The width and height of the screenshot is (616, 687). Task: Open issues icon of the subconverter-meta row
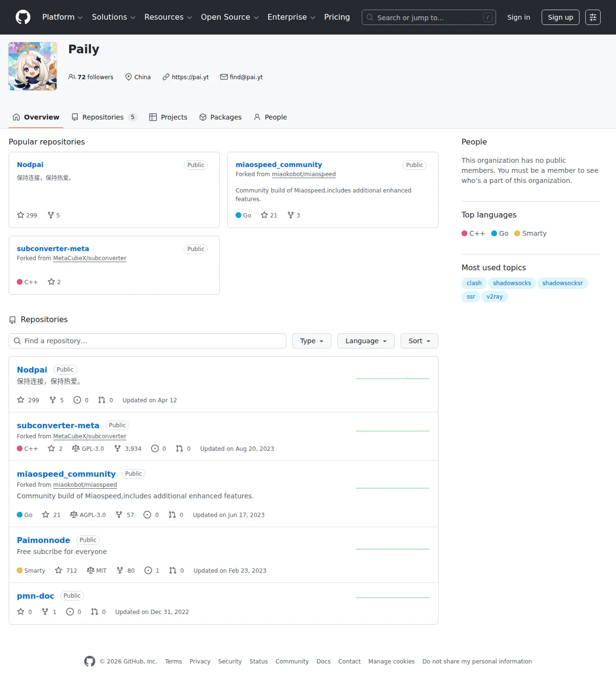point(155,448)
